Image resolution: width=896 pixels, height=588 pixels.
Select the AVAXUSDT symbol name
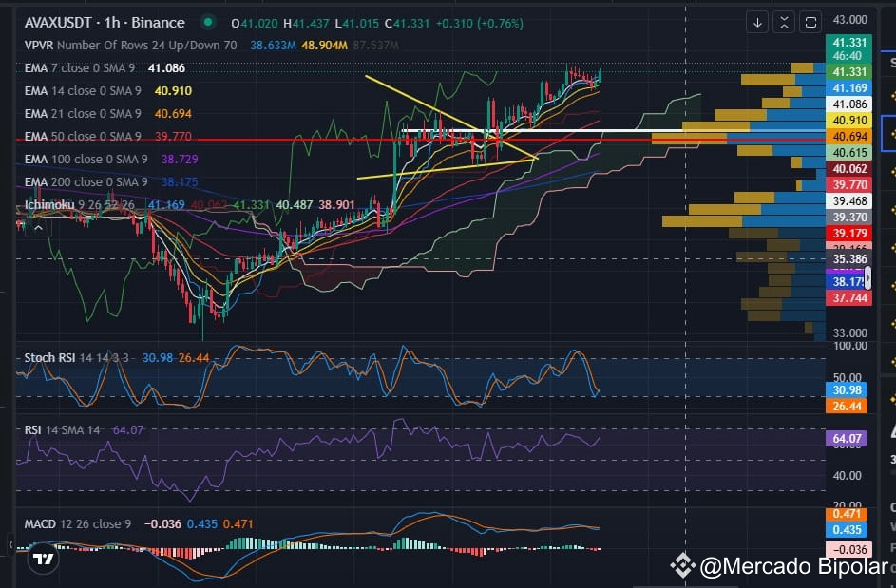tap(59, 22)
